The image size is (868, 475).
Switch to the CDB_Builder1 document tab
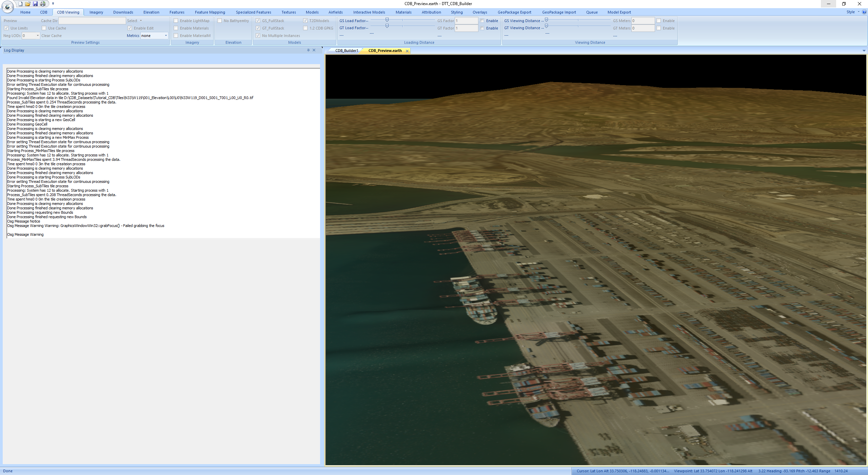347,51
